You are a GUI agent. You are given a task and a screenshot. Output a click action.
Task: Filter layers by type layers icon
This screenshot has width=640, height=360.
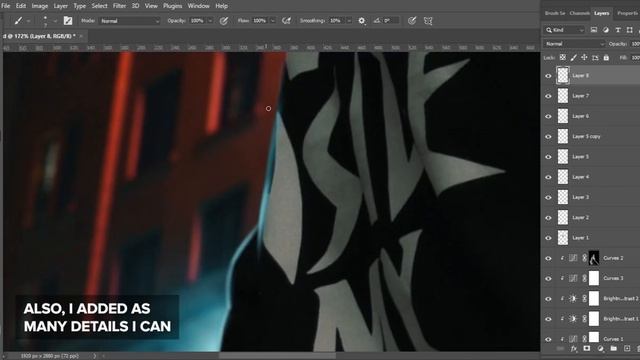pyautogui.click(x=618, y=30)
